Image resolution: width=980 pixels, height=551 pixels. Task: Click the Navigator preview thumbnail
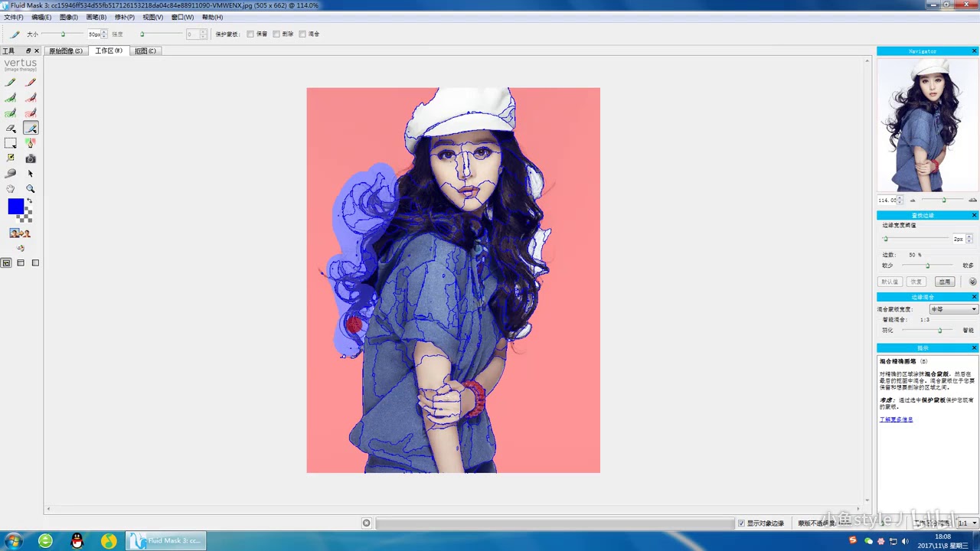tap(927, 125)
